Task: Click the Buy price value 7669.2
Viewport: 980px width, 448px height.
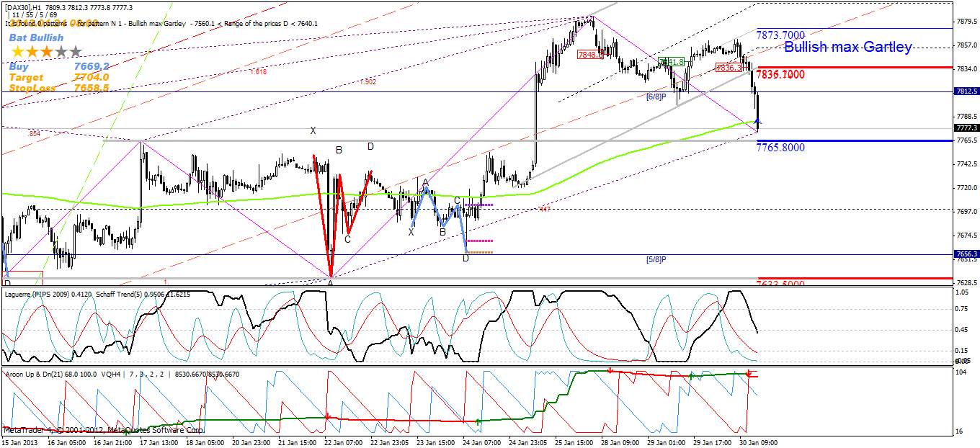Action: coord(92,66)
